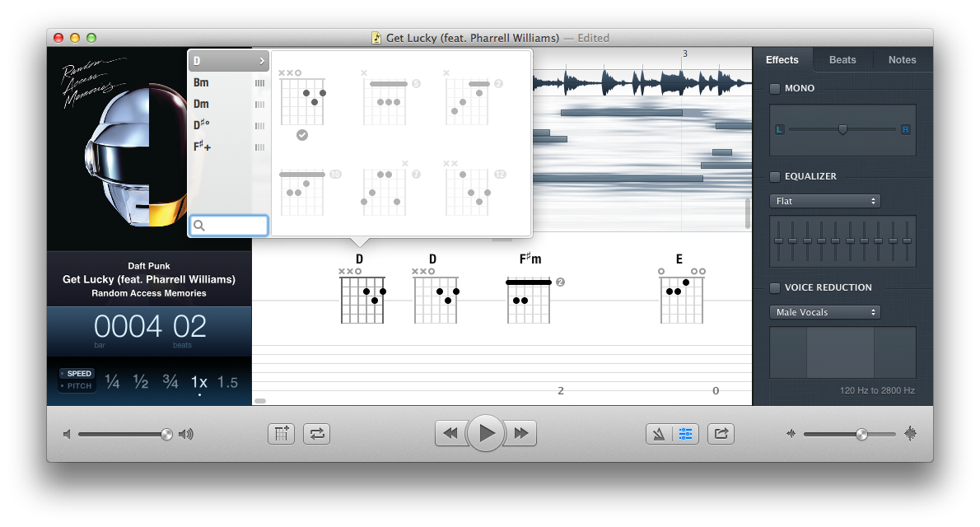Choose the fret 2 D chord variant

coord(473,98)
